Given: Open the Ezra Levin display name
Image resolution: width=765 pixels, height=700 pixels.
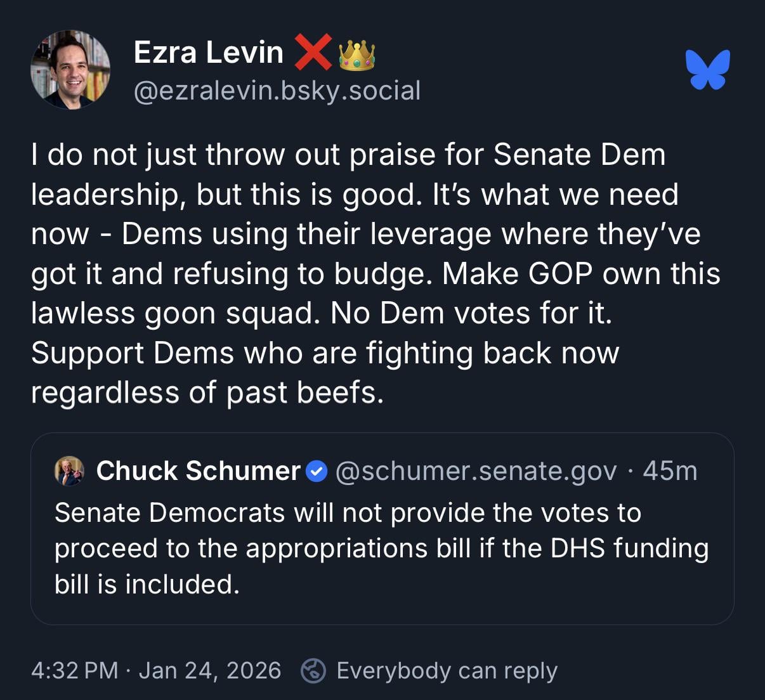Looking at the screenshot, I should [209, 52].
